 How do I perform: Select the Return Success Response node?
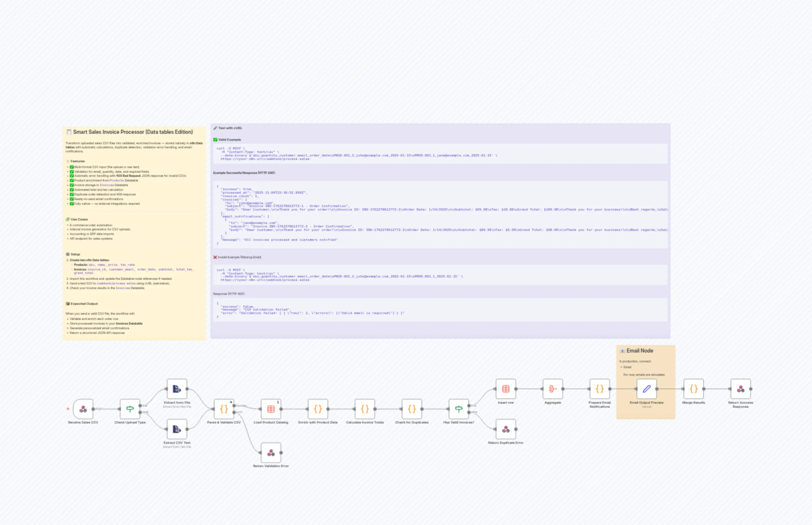741,389
